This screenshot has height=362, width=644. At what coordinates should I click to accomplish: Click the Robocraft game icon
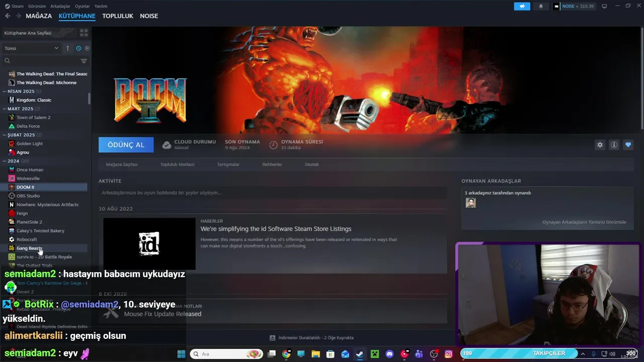point(12,240)
